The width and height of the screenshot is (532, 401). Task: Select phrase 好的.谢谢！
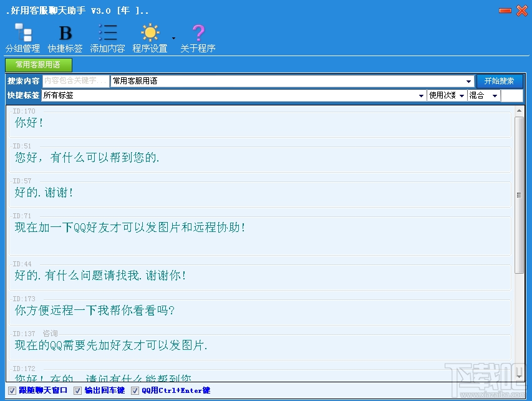260,193
